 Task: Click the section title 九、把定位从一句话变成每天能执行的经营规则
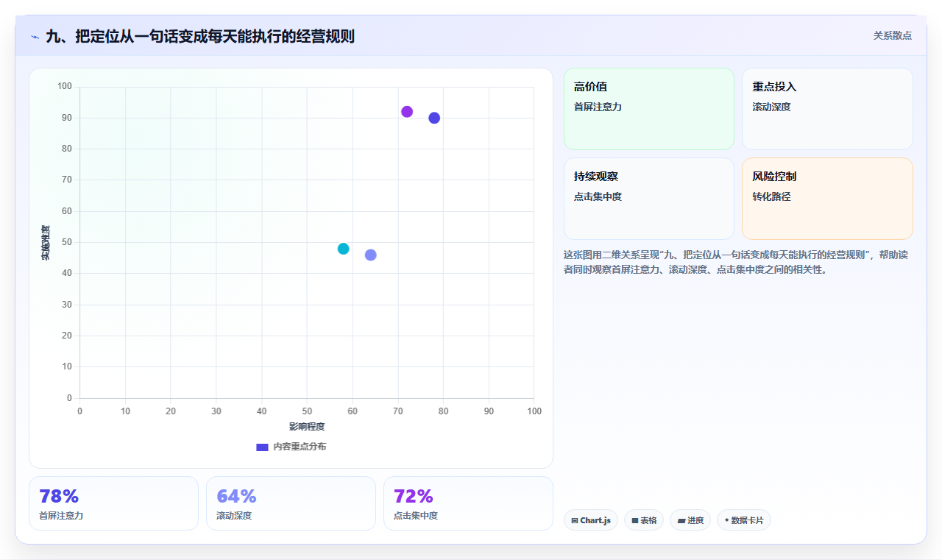(200, 36)
